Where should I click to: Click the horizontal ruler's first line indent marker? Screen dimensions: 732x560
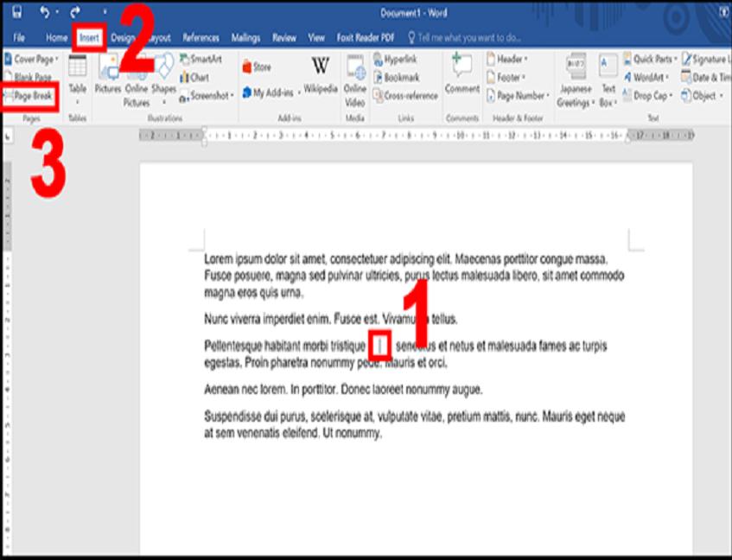(204, 130)
